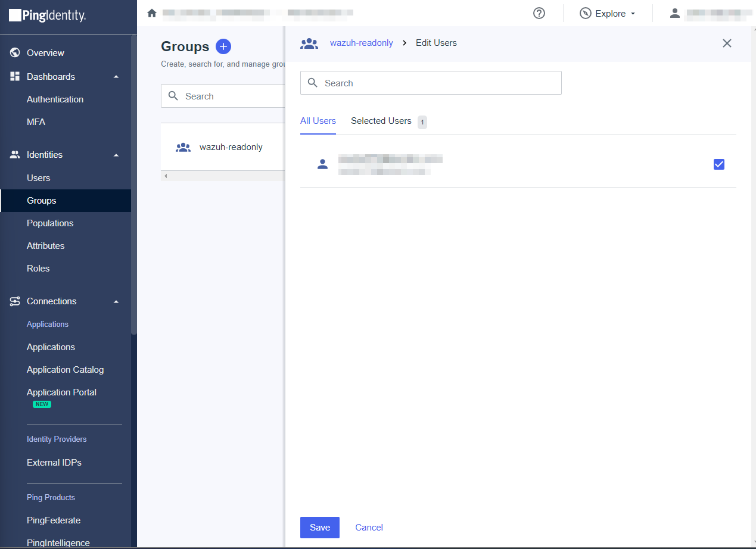
Task: Click the group icon beside wazuh-readonly row
Action: [183, 147]
